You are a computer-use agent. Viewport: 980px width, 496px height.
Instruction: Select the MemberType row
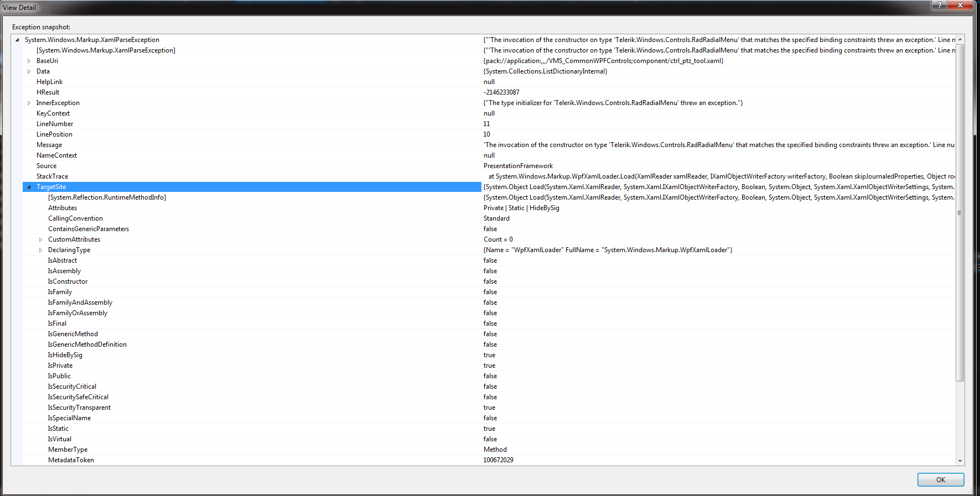(x=489, y=450)
